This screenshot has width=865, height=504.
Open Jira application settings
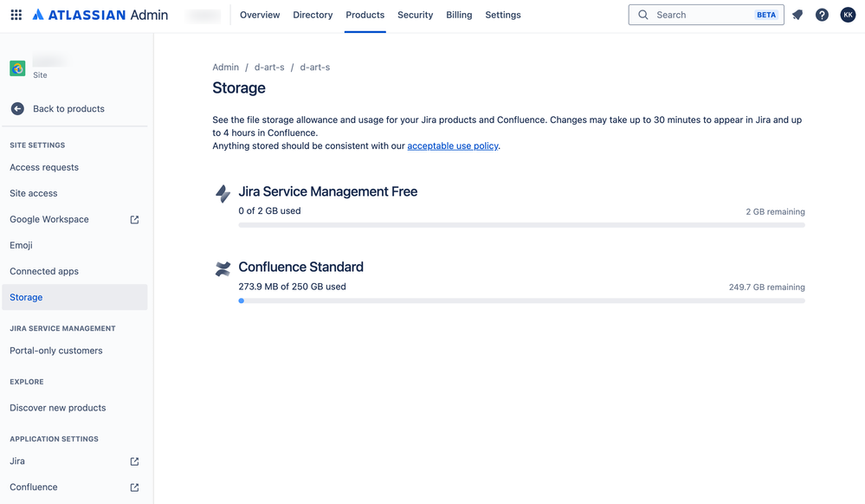[17, 461]
